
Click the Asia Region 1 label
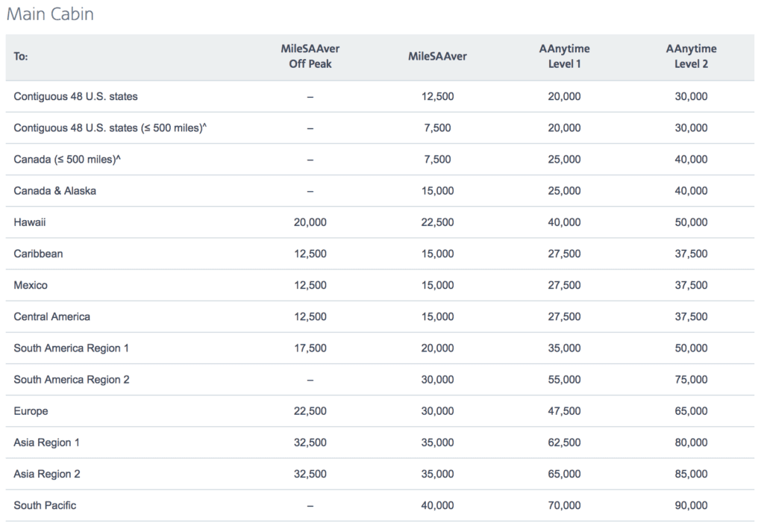[46, 442]
